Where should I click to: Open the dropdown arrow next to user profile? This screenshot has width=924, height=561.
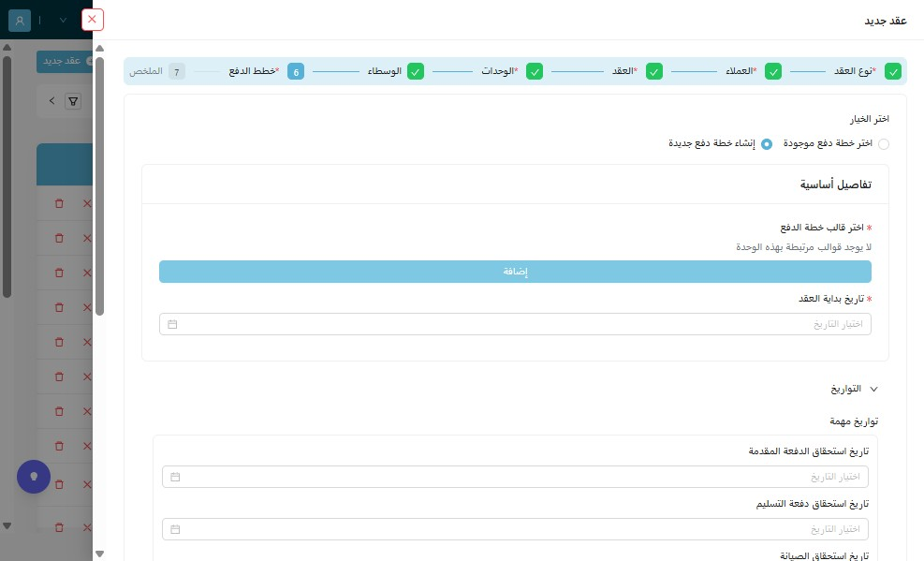click(x=63, y=20)
